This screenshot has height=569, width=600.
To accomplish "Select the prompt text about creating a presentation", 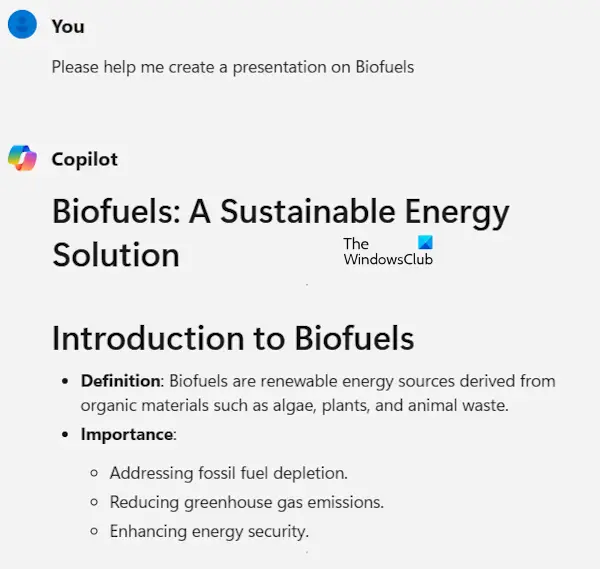I will 233,67.
